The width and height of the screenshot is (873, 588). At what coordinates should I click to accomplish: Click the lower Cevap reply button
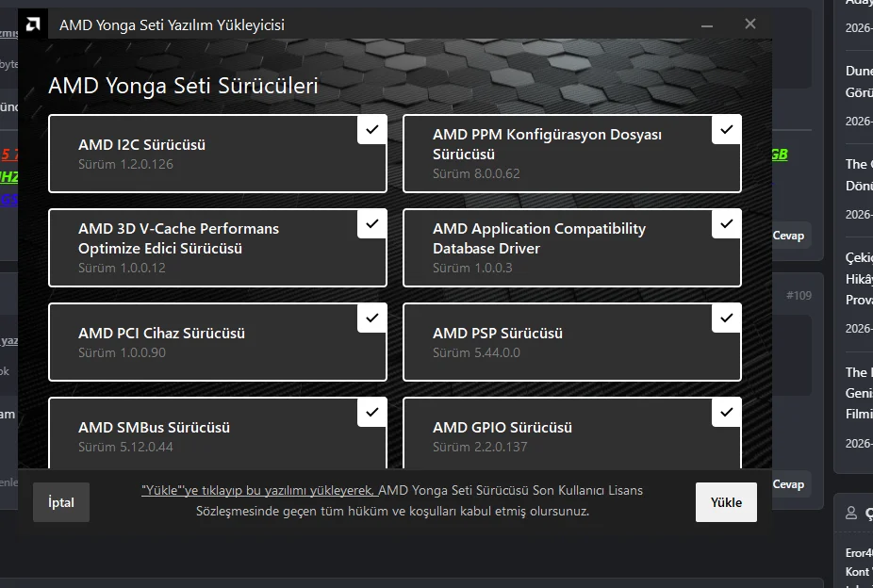pyautogui.click(x=788, y=484)
